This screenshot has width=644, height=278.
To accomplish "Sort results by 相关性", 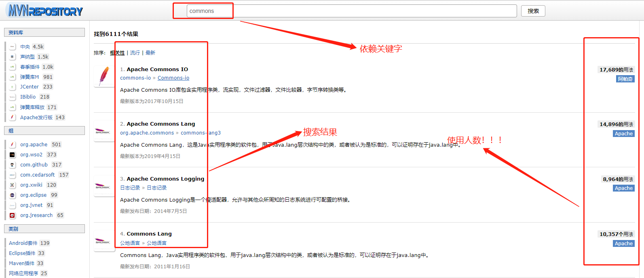I will click(x=117, y=53).
